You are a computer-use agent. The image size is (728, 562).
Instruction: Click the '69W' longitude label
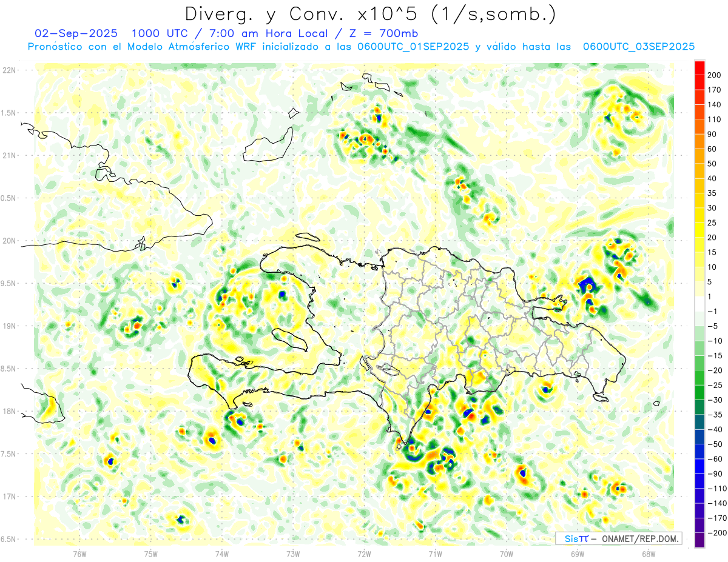click(x=578, y=554)
